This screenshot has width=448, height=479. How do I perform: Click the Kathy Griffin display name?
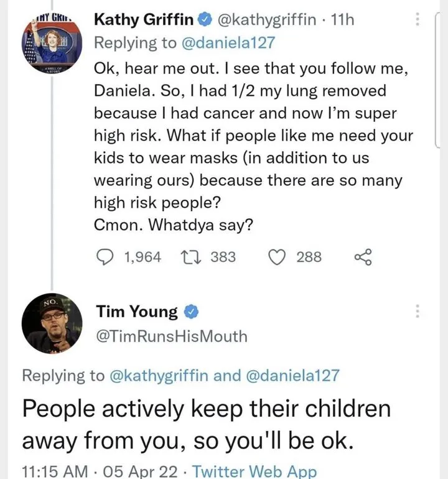tap(144, 19)
